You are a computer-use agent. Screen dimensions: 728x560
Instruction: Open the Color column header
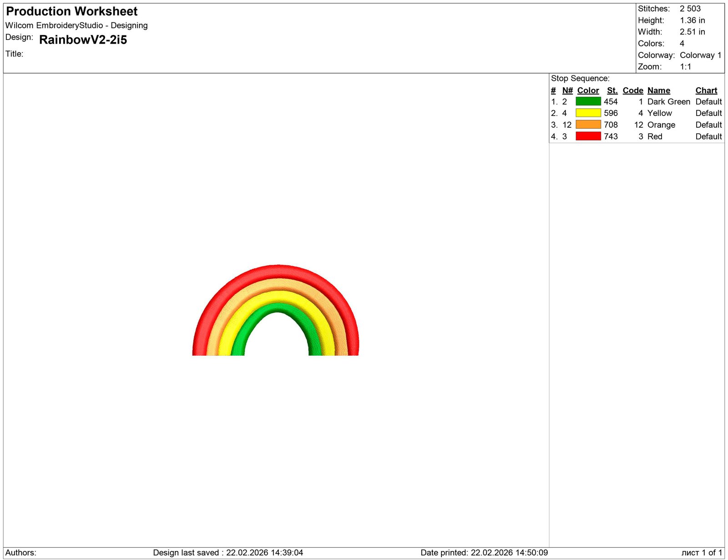tap(588, 90)
